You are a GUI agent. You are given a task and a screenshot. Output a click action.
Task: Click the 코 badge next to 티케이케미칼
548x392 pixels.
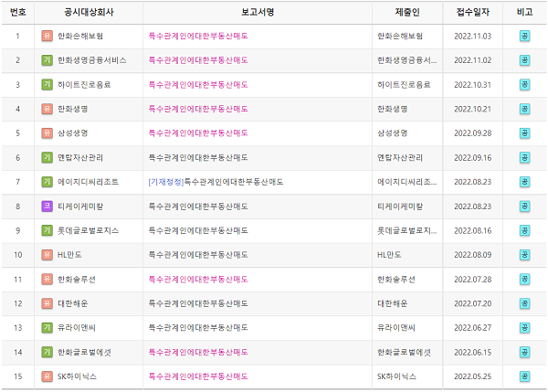pyautogui.click(x=47, y=207)
